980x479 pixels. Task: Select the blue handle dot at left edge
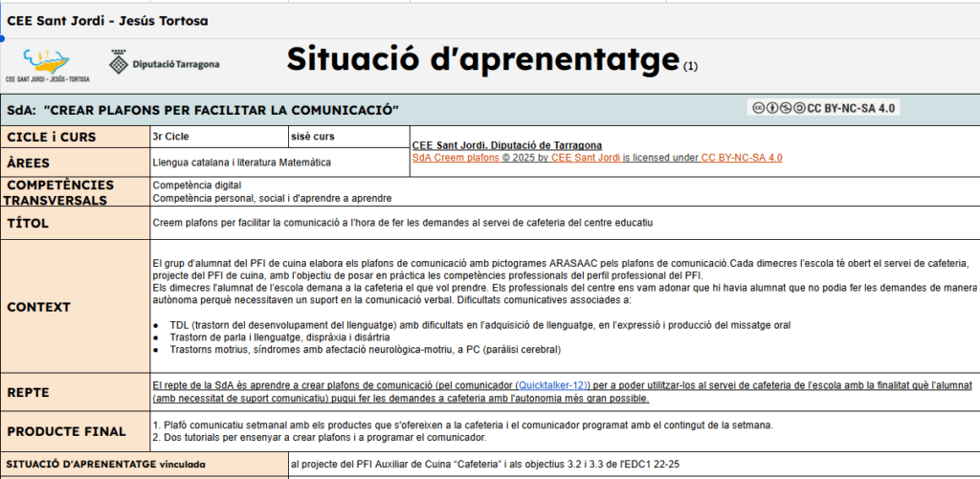click(2, 39)
